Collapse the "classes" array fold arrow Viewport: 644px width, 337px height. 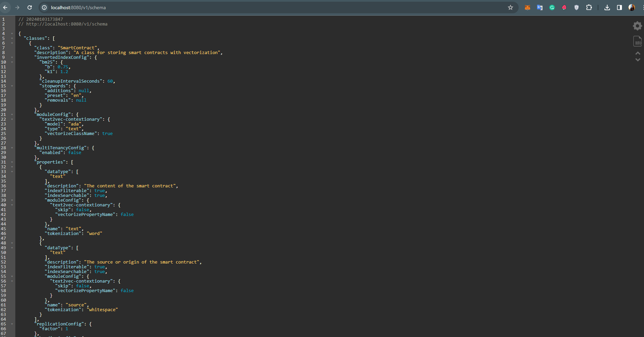point(12,38)
